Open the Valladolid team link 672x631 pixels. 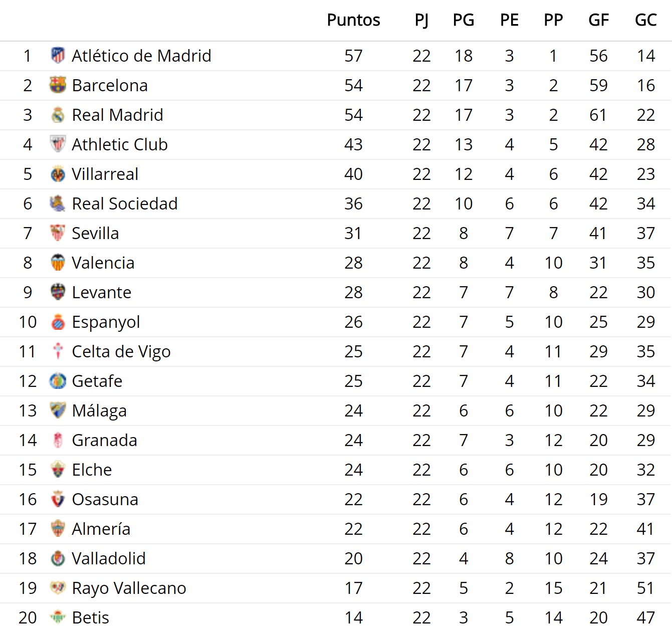tap(109, 558)
